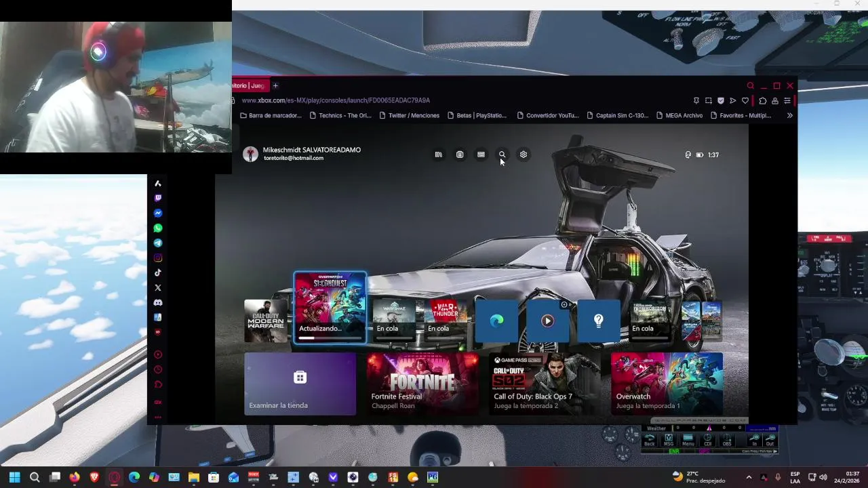
Task: Expand the system tray hidden icons chevron
Action: pyautogui.click(x=749, y=477)
